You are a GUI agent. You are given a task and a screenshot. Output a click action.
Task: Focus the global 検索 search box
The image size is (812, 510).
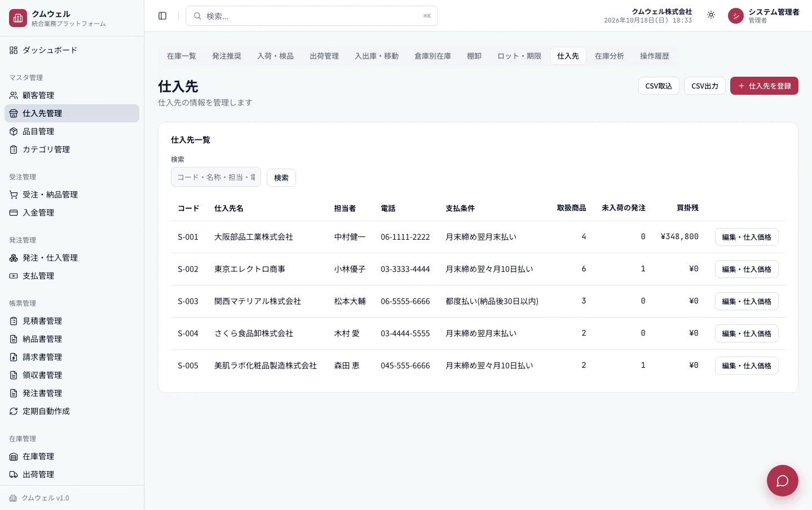pos(312,16)
